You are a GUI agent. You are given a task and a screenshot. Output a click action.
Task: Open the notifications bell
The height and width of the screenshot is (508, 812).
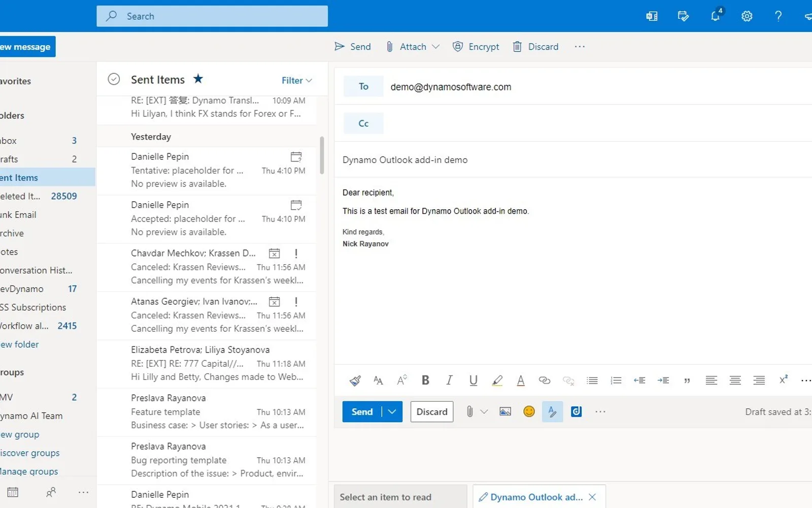point(716,16)
